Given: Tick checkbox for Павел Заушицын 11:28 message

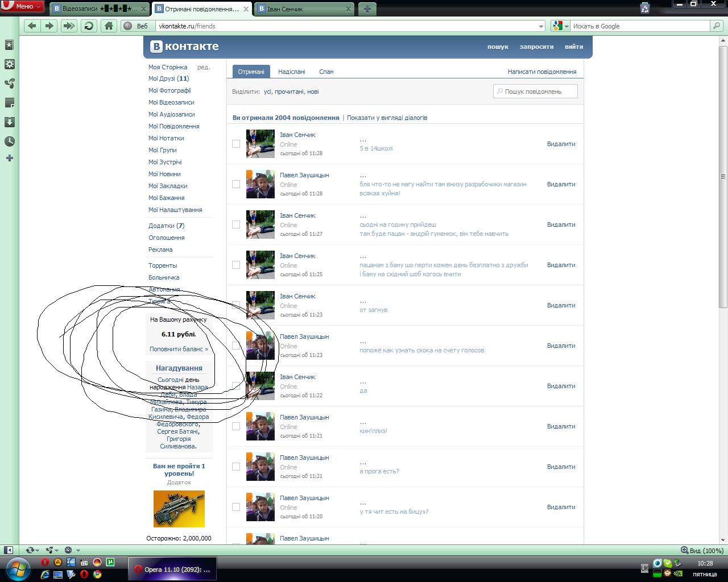Looking at the screenshot, I should coord(236,184).
